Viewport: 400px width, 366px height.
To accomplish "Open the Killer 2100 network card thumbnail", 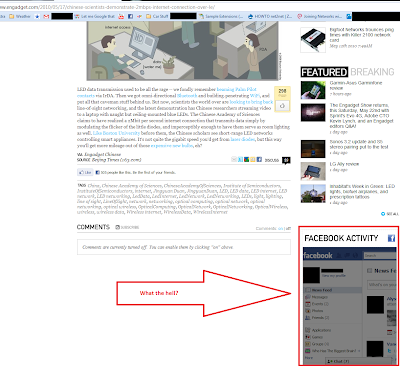I will coord(313,40).
